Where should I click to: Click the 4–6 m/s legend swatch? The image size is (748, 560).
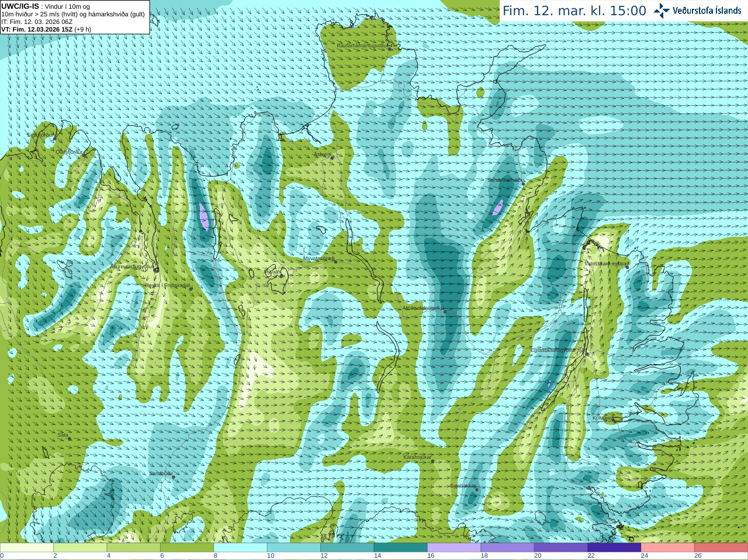pyautogui.click(x=134, y=548)
